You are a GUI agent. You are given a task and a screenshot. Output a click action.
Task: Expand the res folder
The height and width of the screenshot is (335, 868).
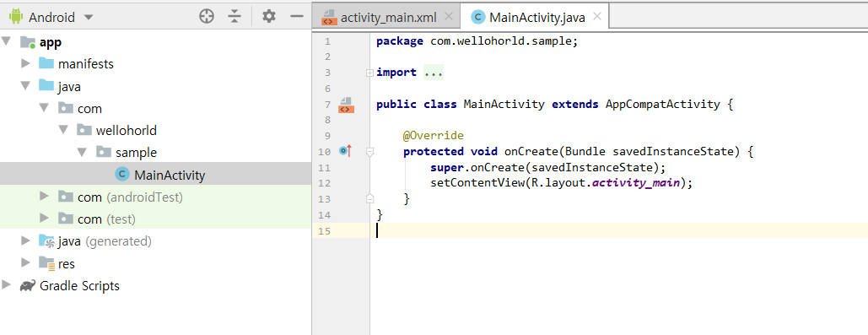point(25,263)
